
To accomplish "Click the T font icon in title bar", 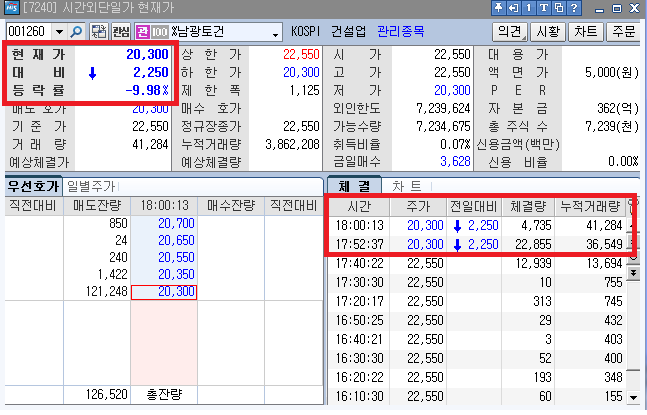I will [544, 8].
